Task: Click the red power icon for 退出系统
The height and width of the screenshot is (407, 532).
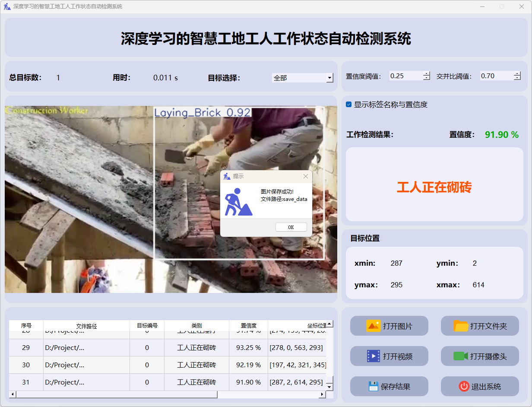Action: click(x=464, y=386)
